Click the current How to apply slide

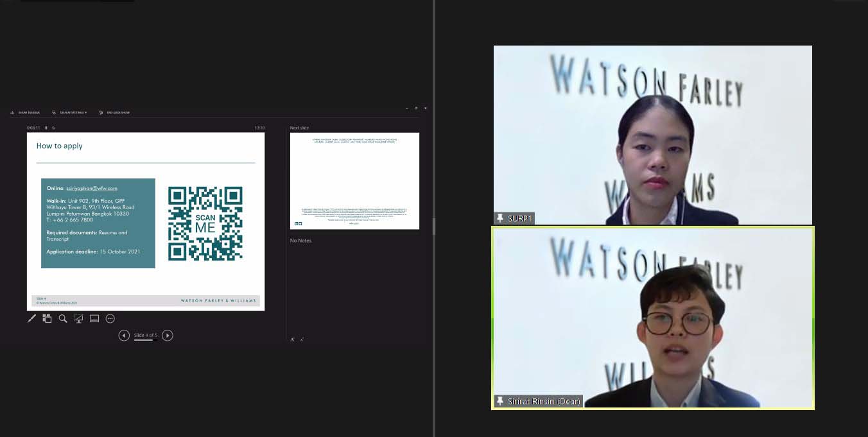pyautogui.click(x=146, y=221)
